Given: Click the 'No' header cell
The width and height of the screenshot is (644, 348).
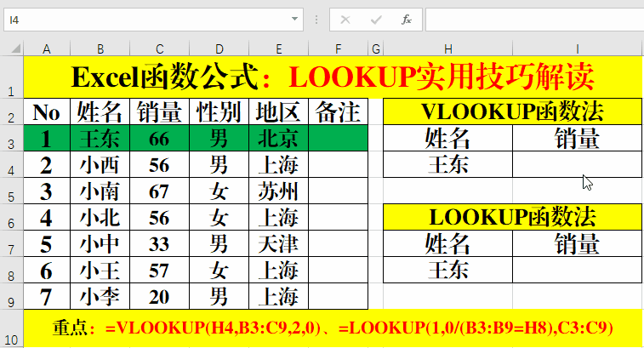Looking at the screenshot, I should coord(47,111).
